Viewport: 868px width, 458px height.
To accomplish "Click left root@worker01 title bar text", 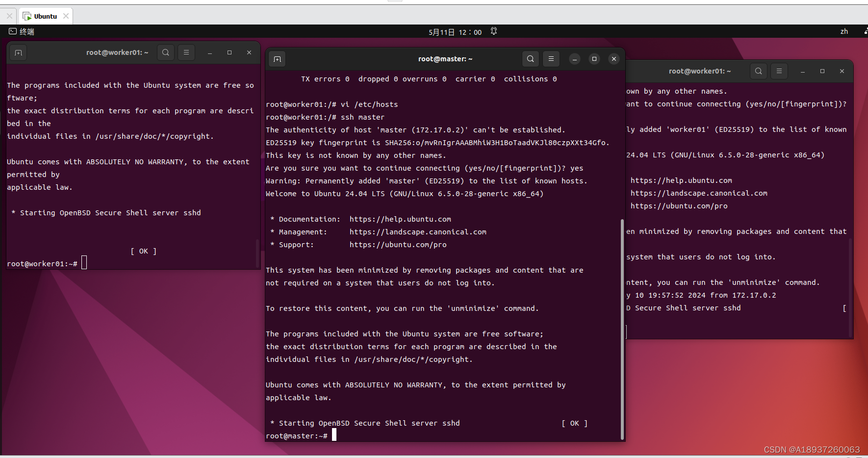I will click(117, 52).
